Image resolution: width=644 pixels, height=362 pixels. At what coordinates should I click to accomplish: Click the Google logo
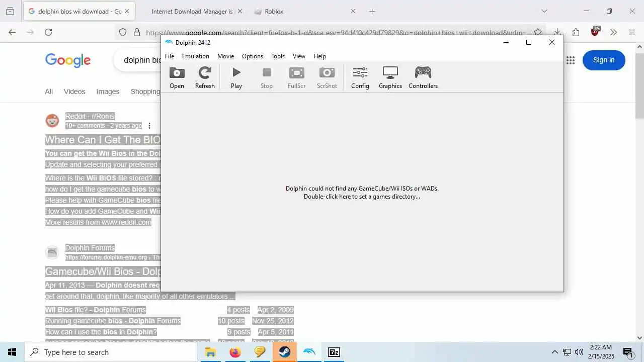click(x=68, y=60)
